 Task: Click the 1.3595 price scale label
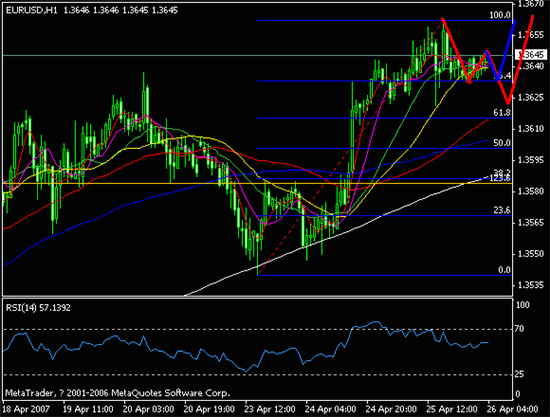point(531,160)
